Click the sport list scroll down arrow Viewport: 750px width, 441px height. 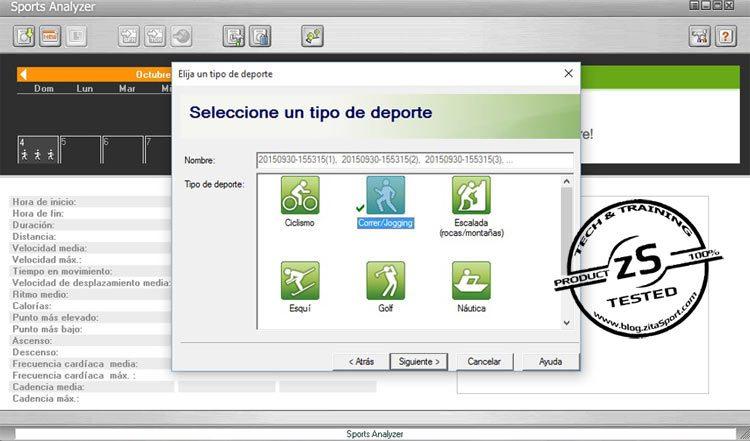pyautogui.click(x=567, y=323)
